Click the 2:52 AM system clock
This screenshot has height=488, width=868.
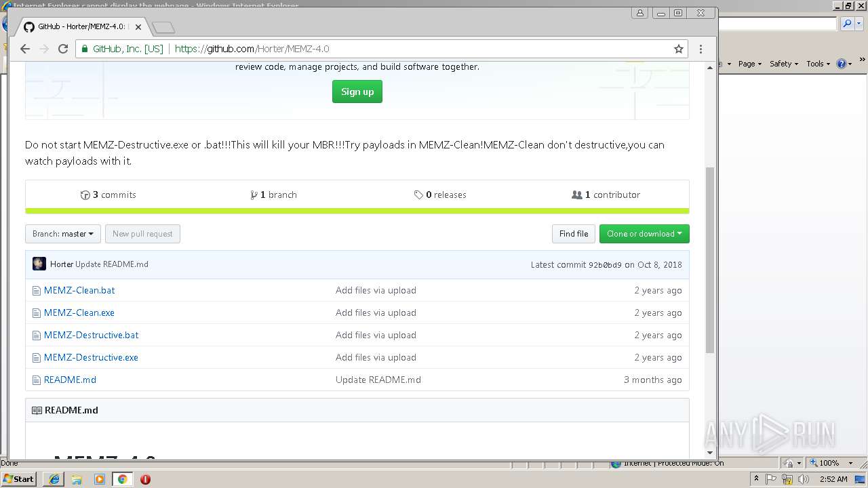click(x=833, y=479)
